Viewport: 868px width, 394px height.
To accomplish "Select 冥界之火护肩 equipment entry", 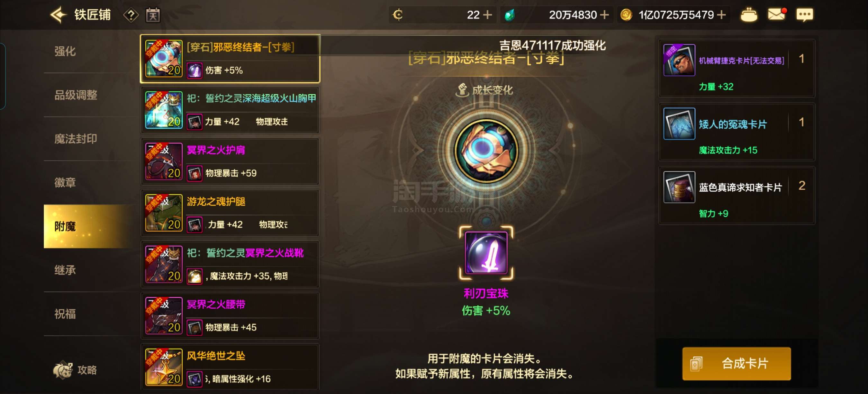I will [230, 161].
